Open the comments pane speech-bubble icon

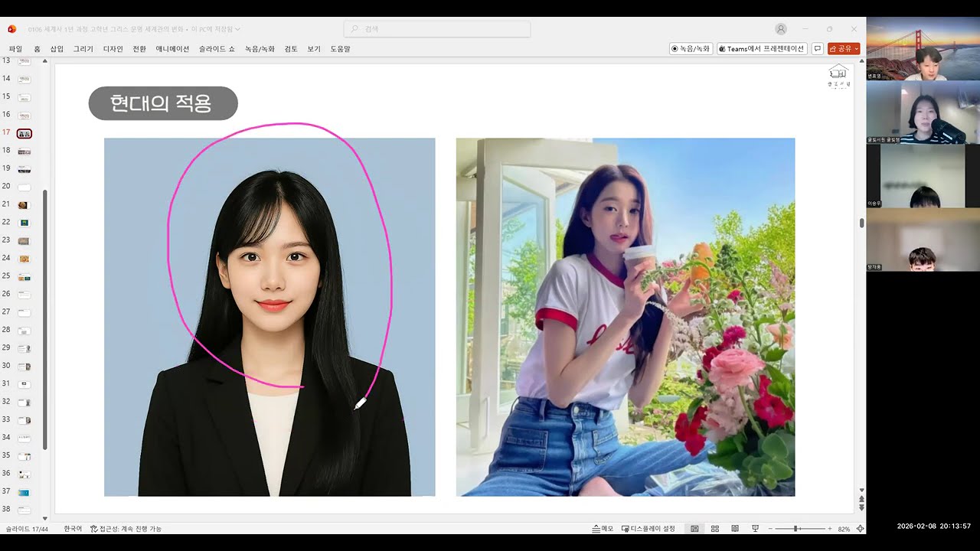pos(818,48)
